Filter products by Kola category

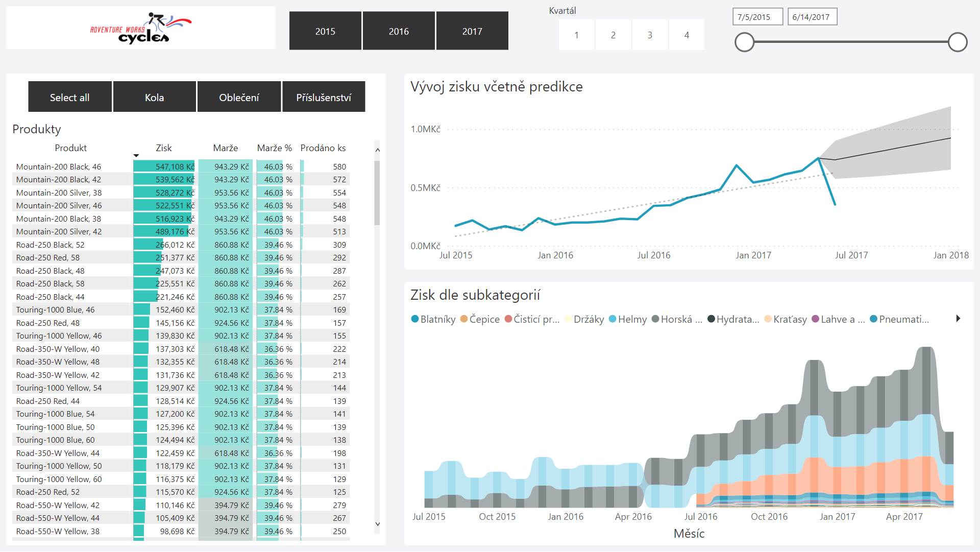pyautogui.click(x=154, y=97)
